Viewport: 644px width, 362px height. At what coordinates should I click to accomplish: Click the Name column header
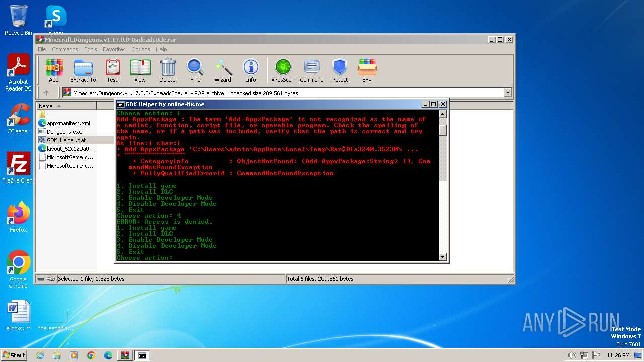coord(66,106)
